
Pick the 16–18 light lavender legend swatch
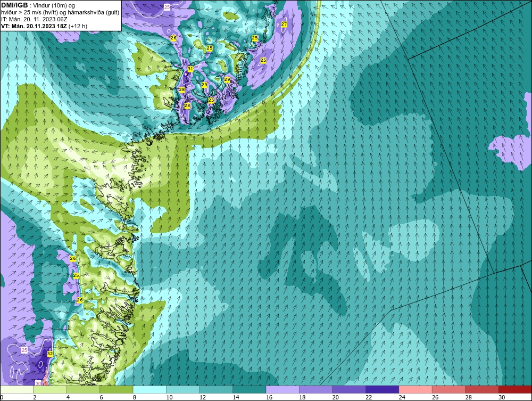pos(282,389)
